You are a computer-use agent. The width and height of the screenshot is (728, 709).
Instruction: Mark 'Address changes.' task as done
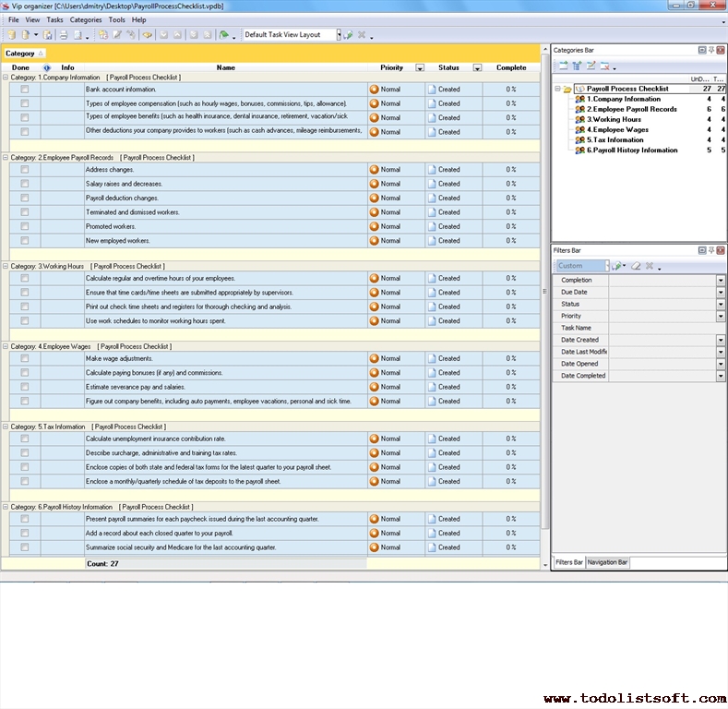click(25, 170)
